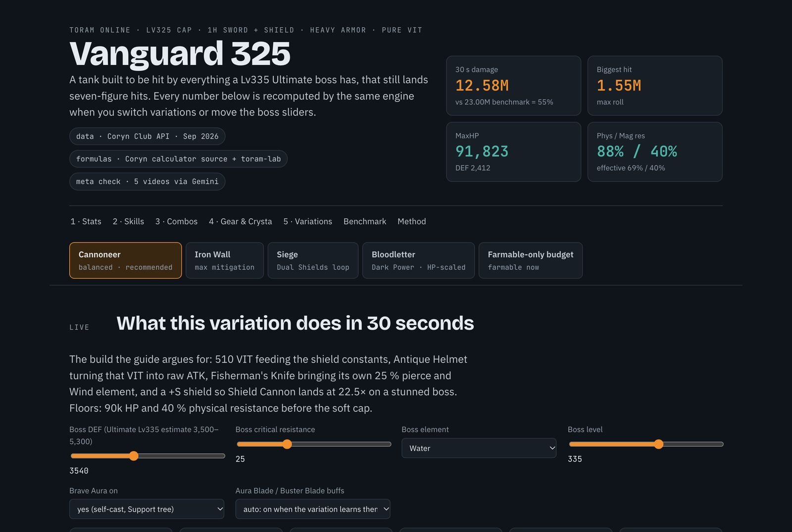
Task: Select the Bloodletter Dark Power variation
Action: [x=418, y=260]
